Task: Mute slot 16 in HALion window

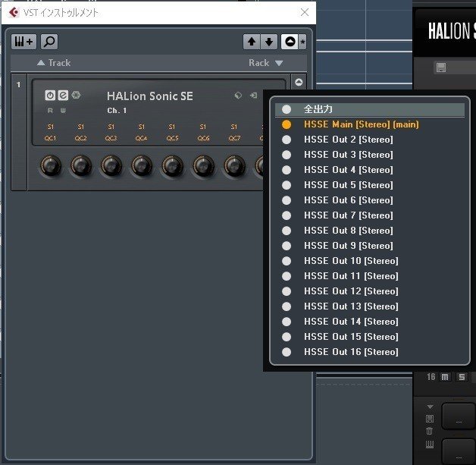Action: click(x=445, y=377)
